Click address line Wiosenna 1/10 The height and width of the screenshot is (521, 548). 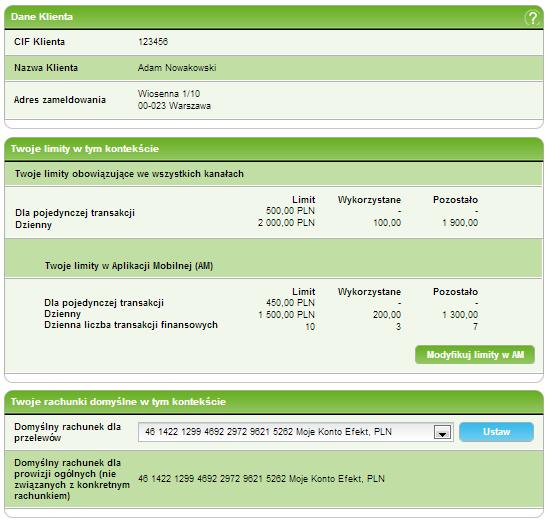click(169, 94)
